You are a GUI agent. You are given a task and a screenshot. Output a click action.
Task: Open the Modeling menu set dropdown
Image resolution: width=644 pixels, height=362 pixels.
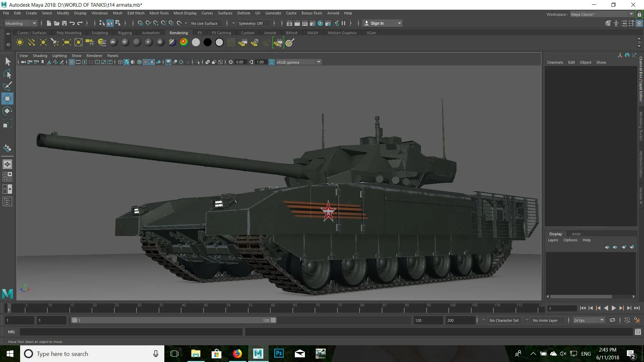(x=21, y=23)
